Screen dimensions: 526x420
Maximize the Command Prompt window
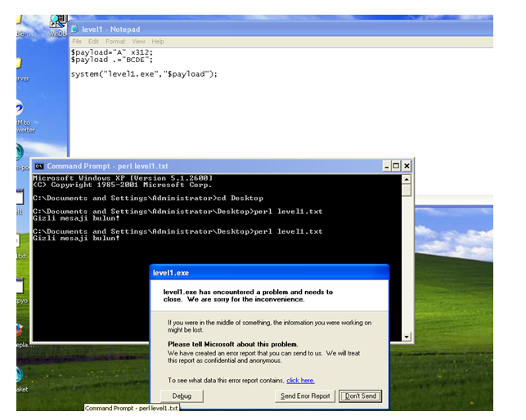[x=396, y=166]
